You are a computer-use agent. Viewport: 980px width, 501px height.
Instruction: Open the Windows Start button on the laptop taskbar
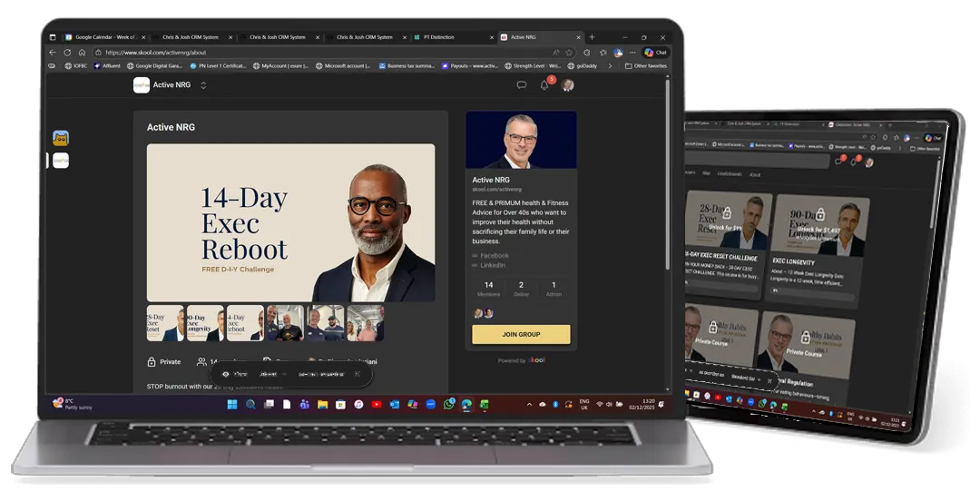point(232,405)
